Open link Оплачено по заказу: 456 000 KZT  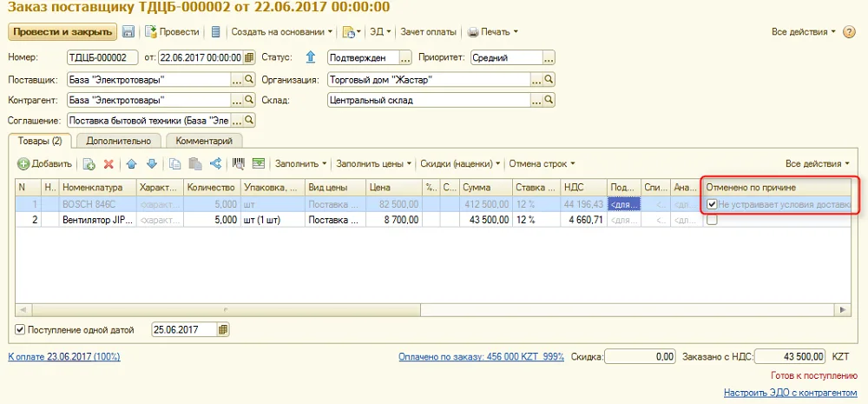pyautogui.click(x=481, y=357)
